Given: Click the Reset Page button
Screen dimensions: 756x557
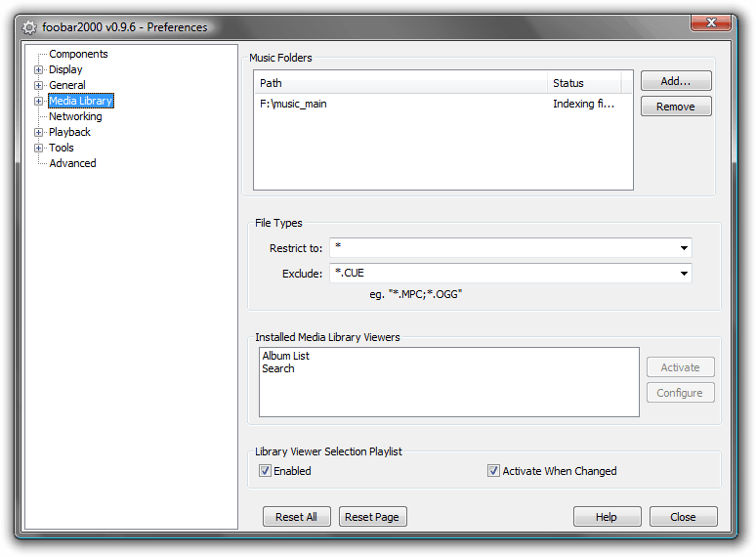Looking at the screenshot, I should tap(372, 517).
